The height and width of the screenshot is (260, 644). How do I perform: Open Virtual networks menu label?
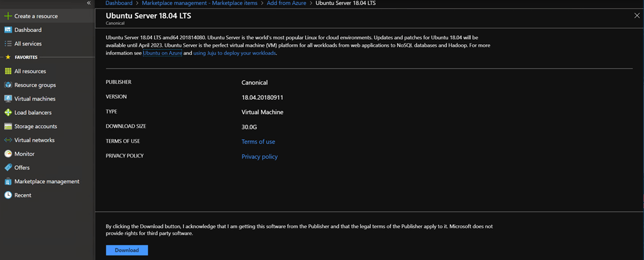[35, 140]
